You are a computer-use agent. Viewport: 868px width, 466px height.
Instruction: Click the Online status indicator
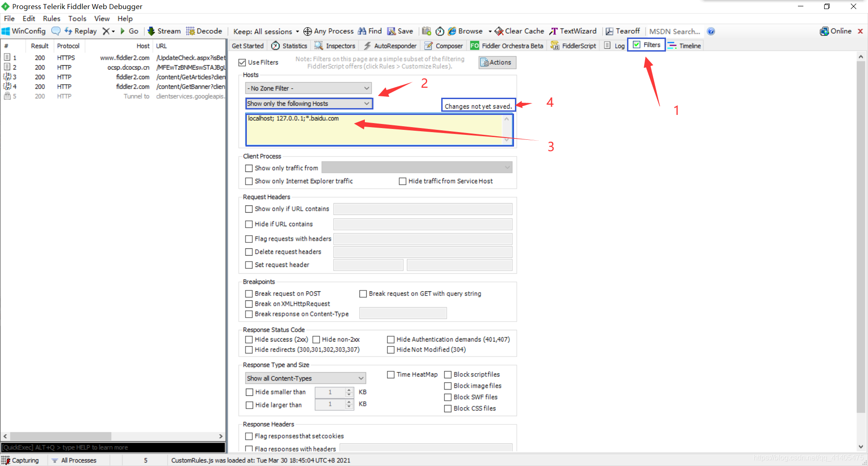(836, 31)
